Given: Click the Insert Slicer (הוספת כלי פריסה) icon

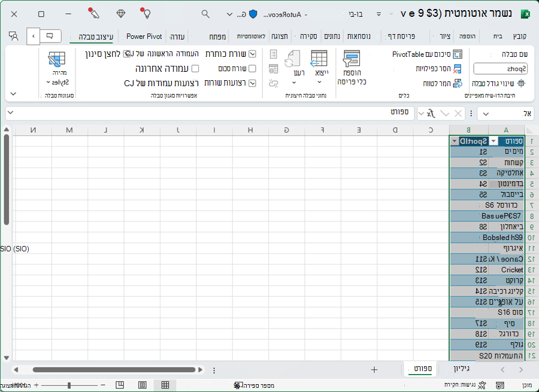Looking at the screenshot, I should [352, 59].
